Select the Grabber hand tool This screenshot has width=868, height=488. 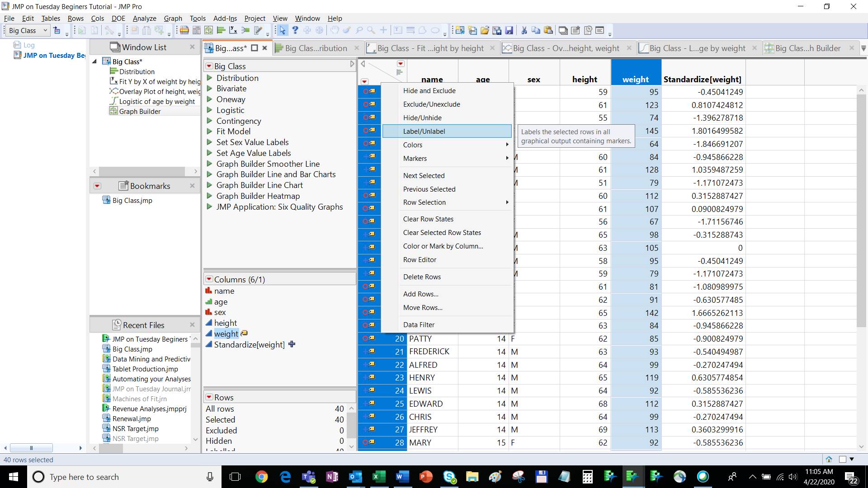click(335, 30)
